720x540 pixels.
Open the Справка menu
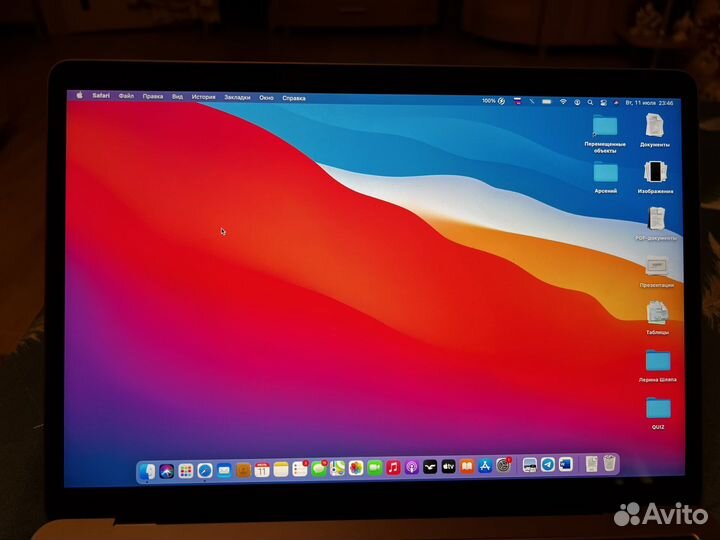(x=294, y=98)
